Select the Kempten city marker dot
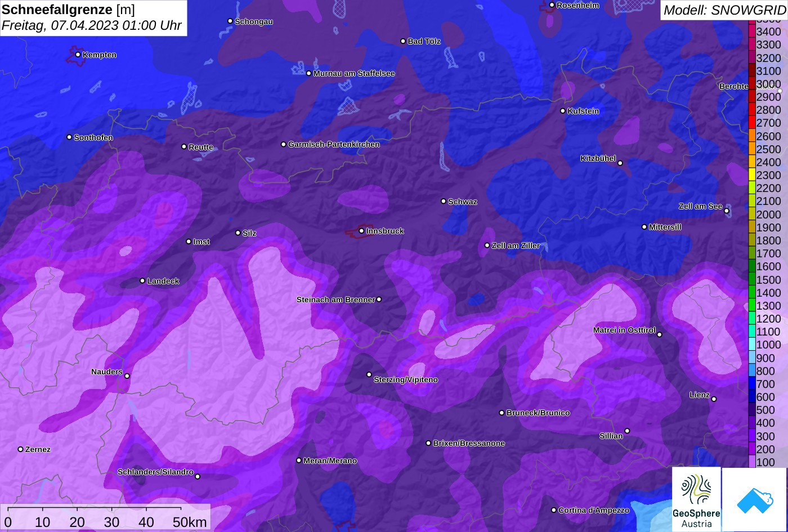The image size is (788, 532). (x=78, y=55)
